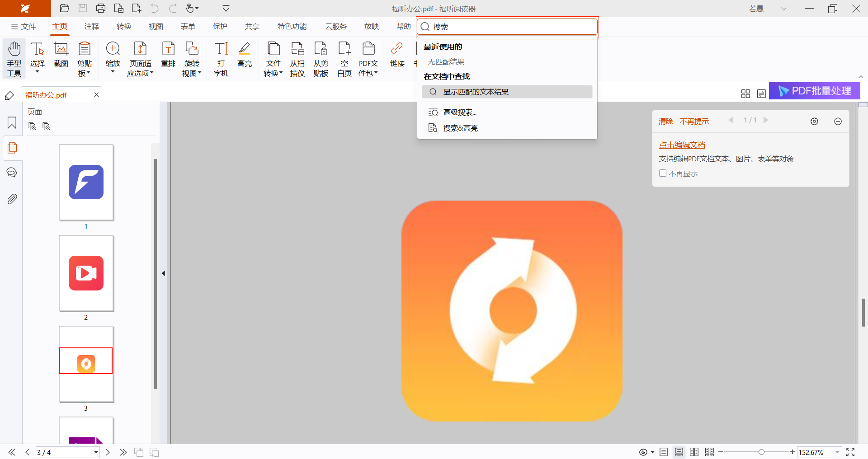Toggle full screen mode icon
868x459 pixels.
[x=850, y=452]
